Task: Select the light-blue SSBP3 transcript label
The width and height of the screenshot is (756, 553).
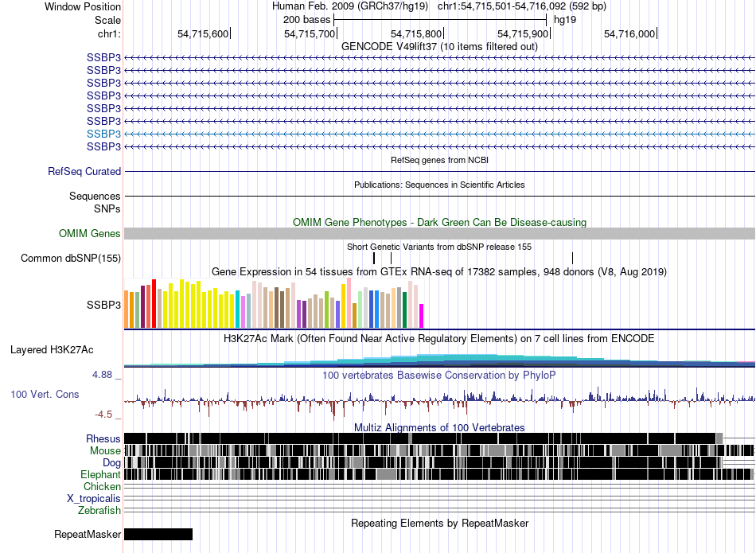Action: pyautogui.click(x=103, y=134)
